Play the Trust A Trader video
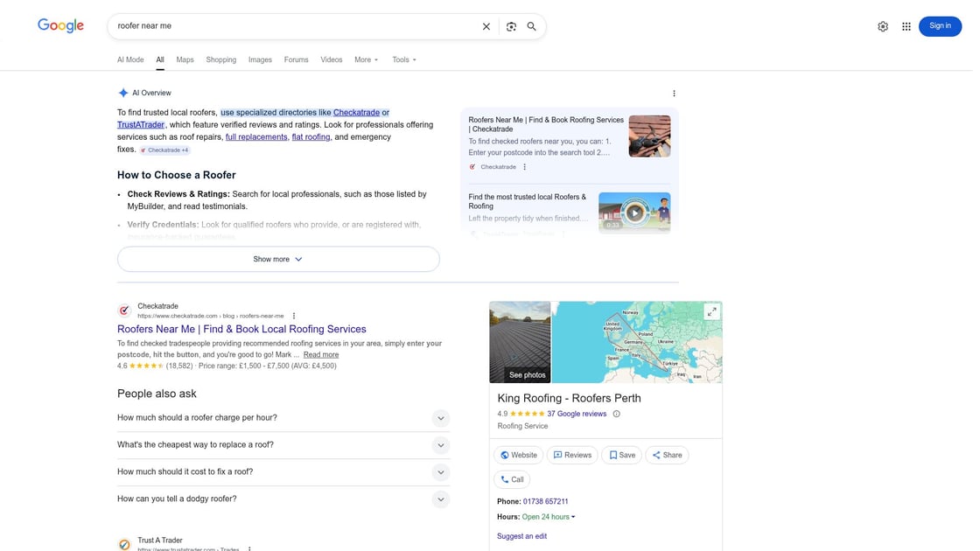The image size is (980, 551). coord(634,212)
